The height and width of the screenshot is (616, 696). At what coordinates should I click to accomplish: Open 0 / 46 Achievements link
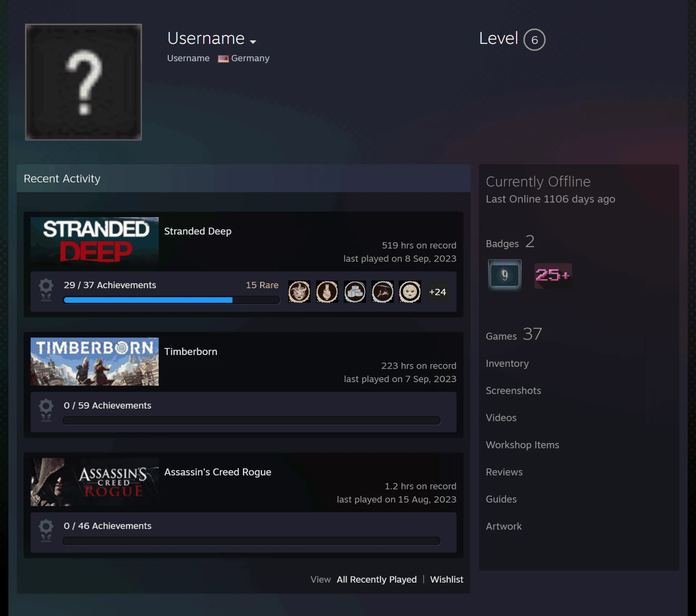[107, 526]
